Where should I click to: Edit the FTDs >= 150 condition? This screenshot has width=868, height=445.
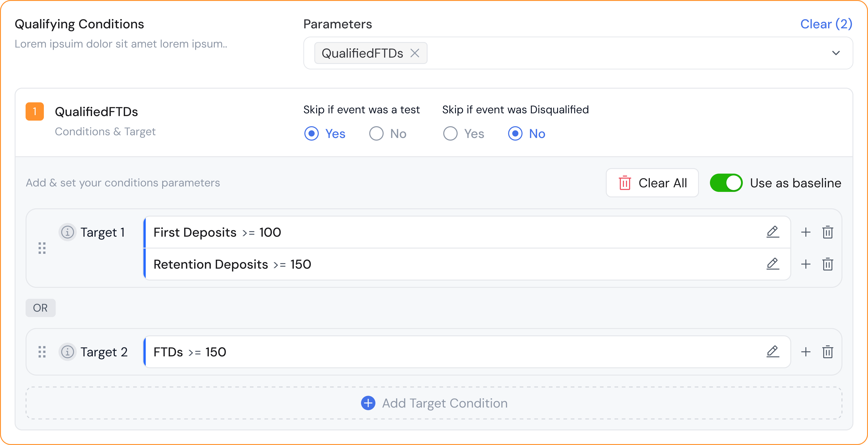coord(773,352)
